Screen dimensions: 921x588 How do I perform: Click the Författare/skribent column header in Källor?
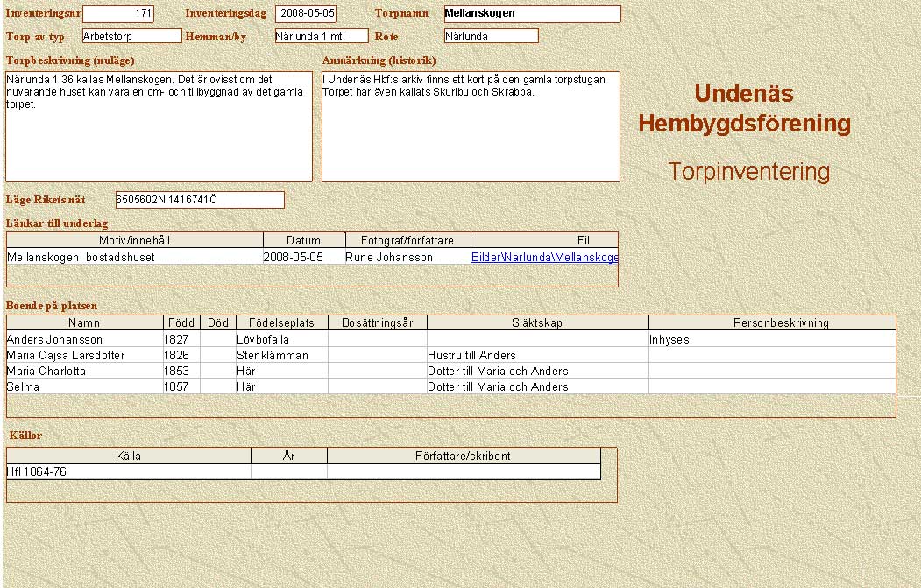(x=463, y=457)
